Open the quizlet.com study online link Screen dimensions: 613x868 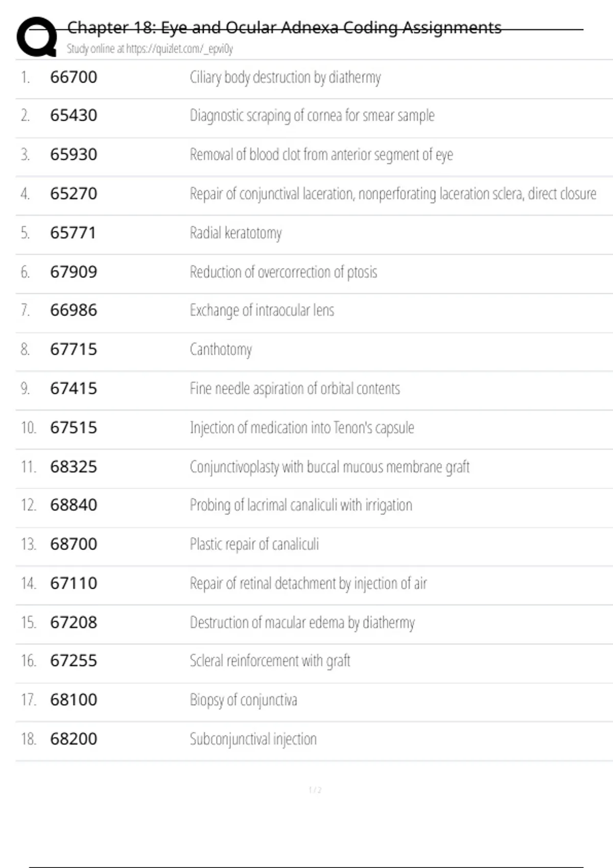point(150,49)
